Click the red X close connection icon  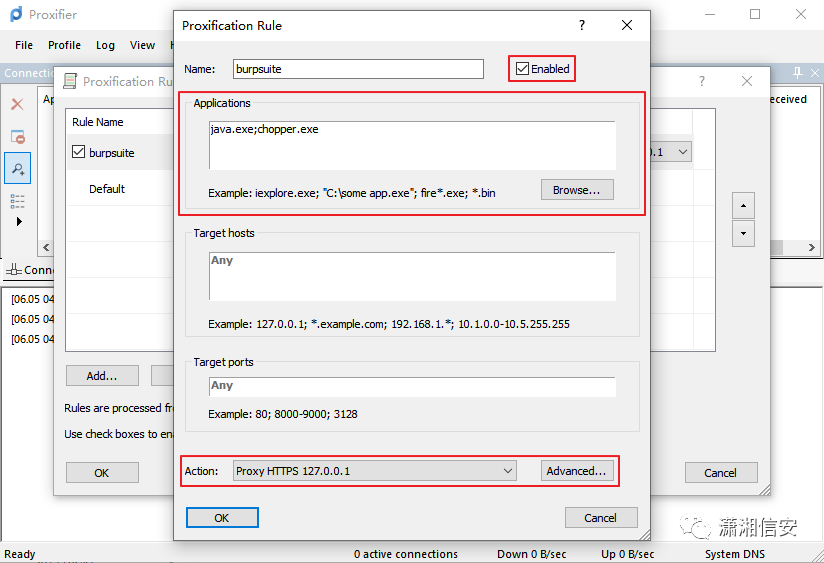click(17, 104)
